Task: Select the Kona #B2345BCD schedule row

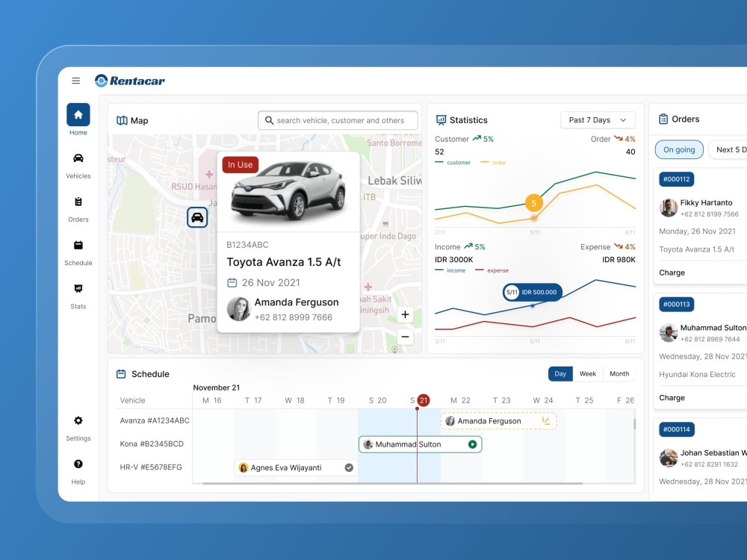Action: point(152,444)
